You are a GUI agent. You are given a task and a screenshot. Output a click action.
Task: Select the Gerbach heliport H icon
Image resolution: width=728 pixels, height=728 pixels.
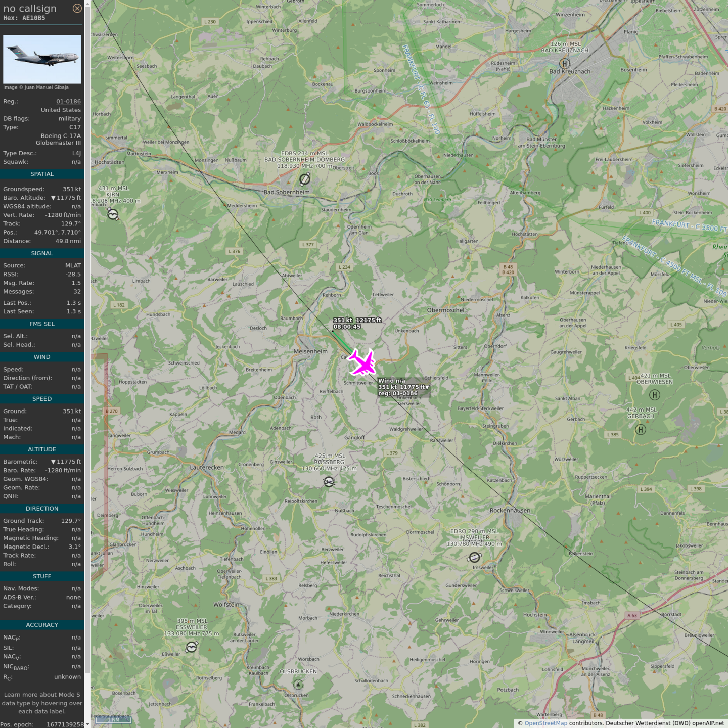coord(640,429)
